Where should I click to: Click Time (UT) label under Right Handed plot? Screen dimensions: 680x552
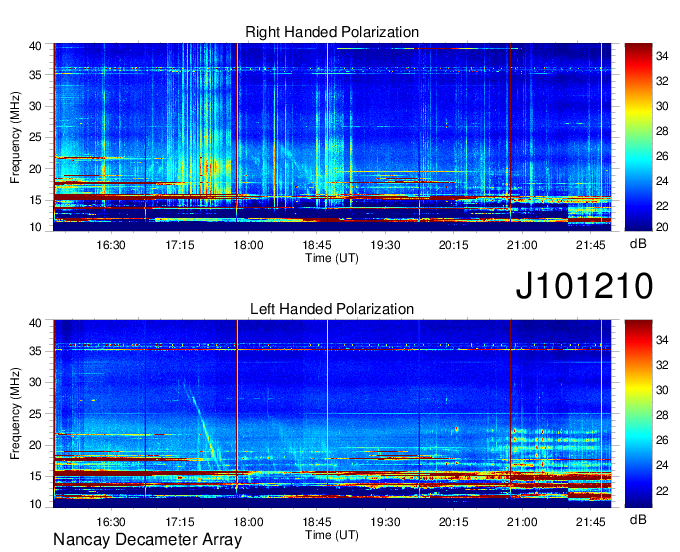(332, 258)
